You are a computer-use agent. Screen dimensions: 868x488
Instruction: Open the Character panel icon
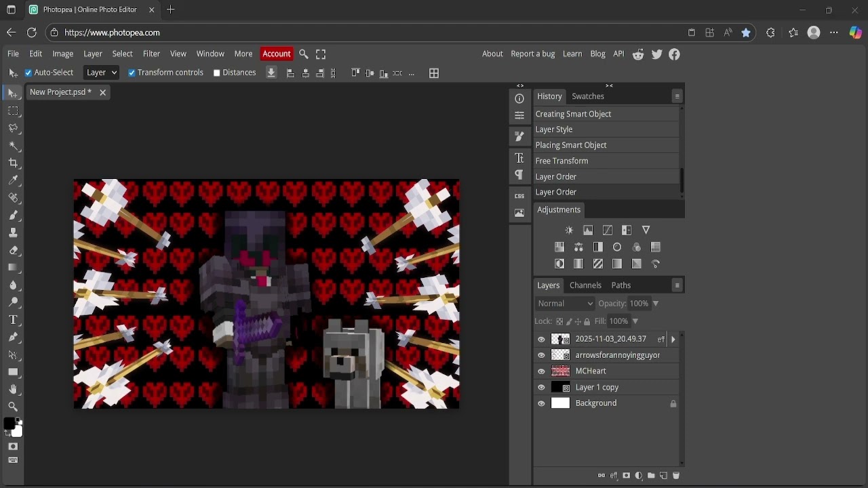click(519, 158)
